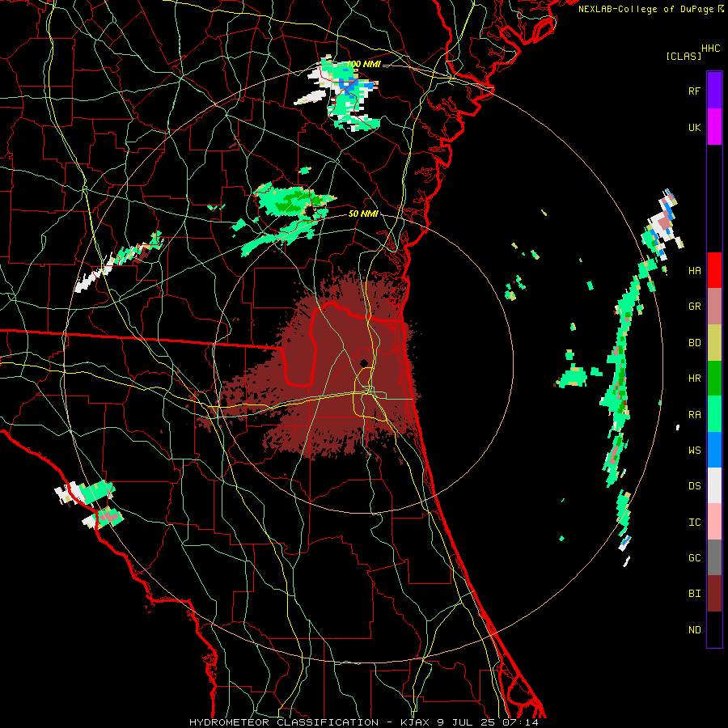Click the "UK" legend label
Image resolution: width=728 pixels, height=728 pixels.
(x=694, y=127)
